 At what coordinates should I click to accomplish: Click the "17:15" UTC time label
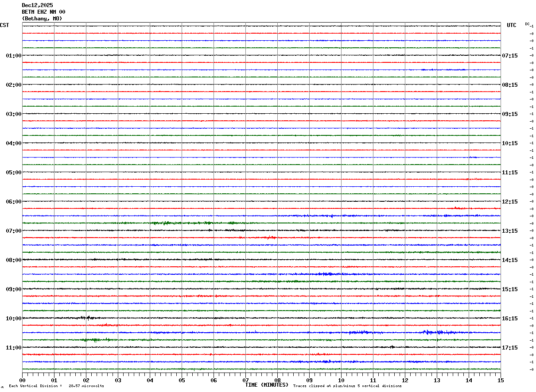coord(510,348)
